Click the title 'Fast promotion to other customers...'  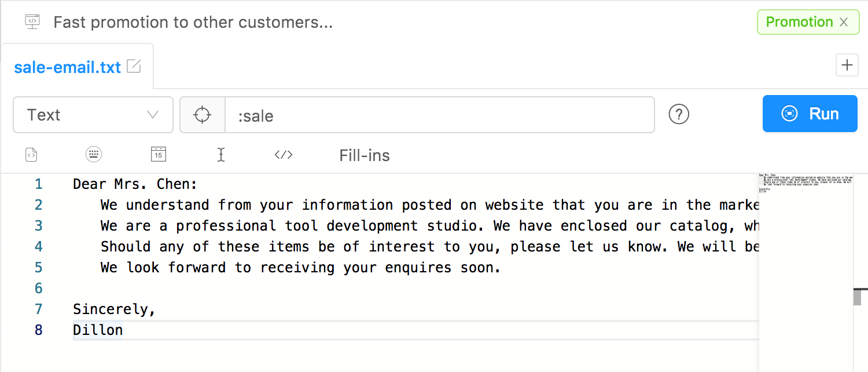coord(193,23)
